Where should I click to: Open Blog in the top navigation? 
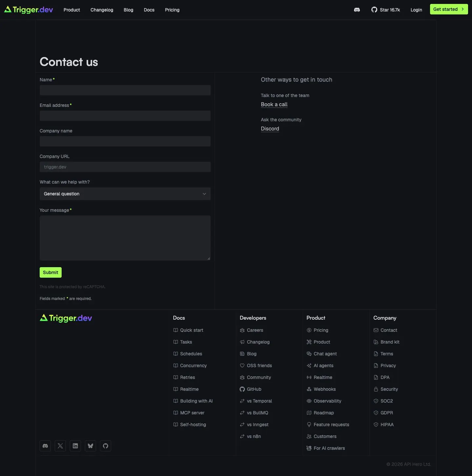click(128, 10)
